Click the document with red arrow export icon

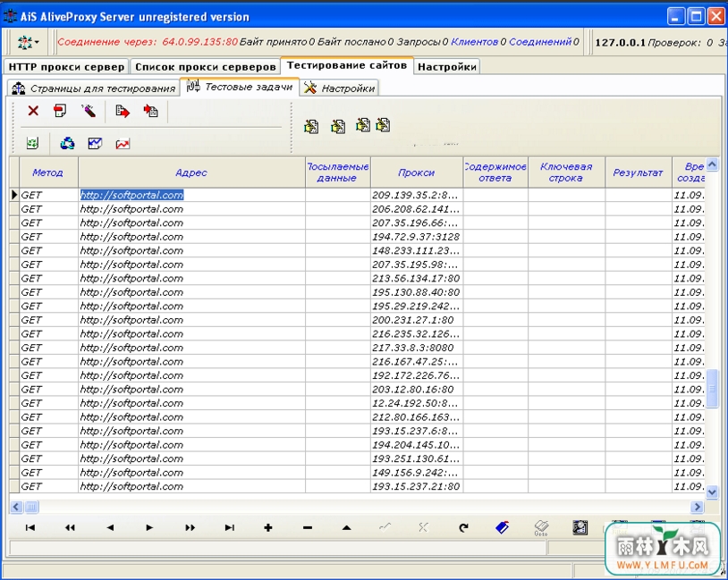point(123,112)
